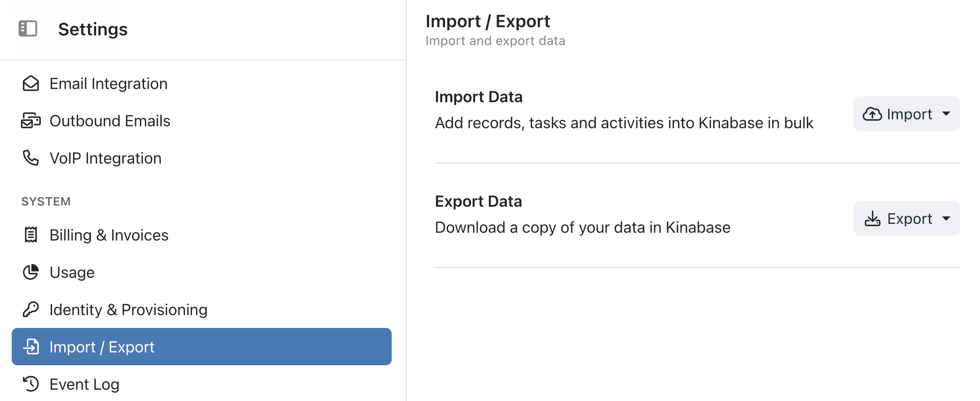The height and width of the screenshot is (401, 980).
Task: Click the Export Data heading
Action: pyautogui.click(x=478, y=201)
